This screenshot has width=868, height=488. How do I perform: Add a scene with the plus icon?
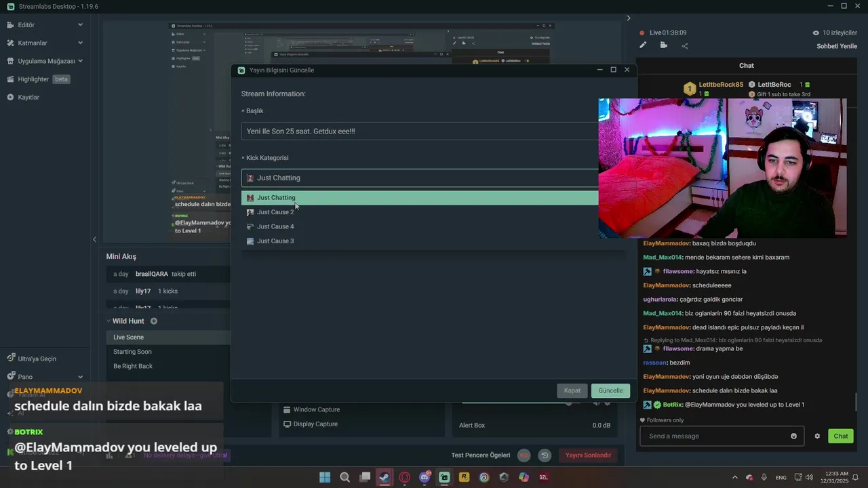(154, 321)
